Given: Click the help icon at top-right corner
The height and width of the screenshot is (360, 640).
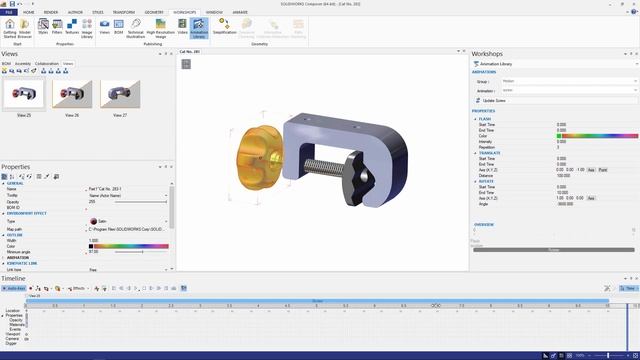Looking at the screenshot, I should point(634,12).
